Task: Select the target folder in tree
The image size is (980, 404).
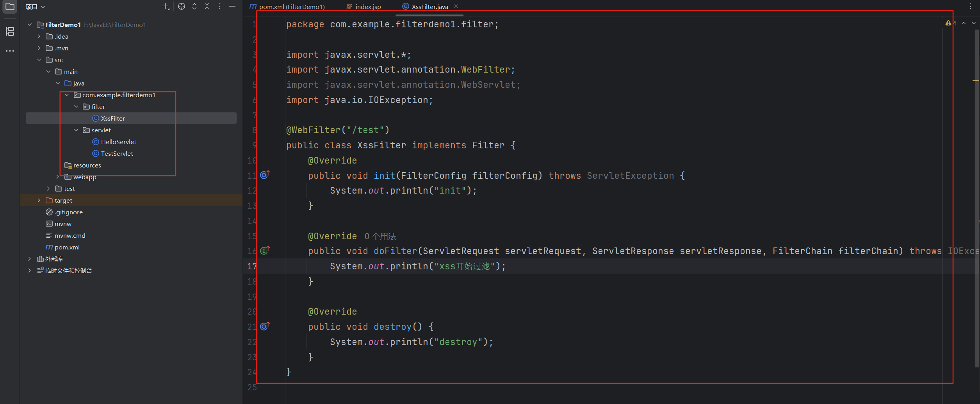Action: coord(131,200)
